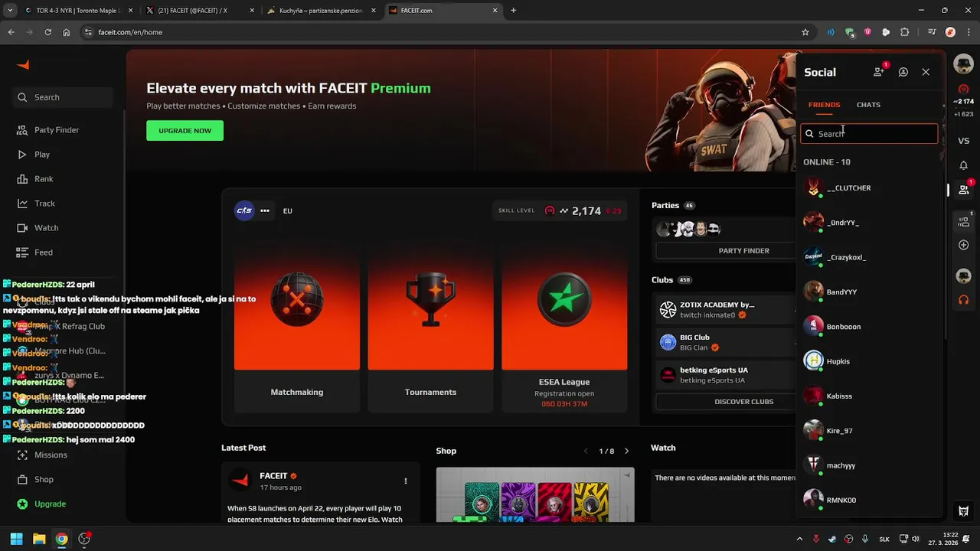Click the orange headset icon in right rail
Screen dimensions: 980x551
pyautogui.click(x=963, y=299)
